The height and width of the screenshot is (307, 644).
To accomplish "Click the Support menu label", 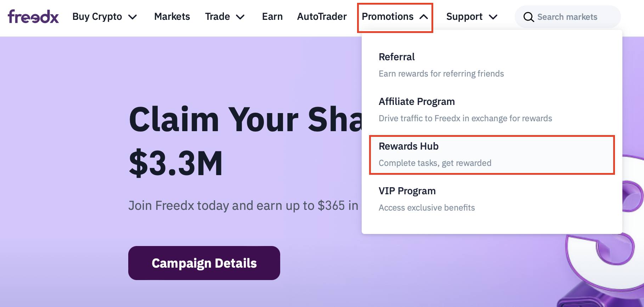I will [464, 17].
